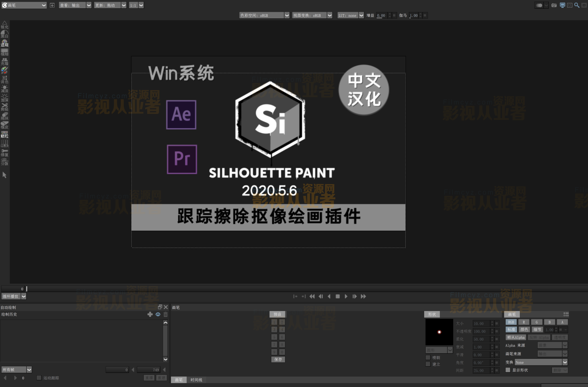Viewport: 588px width, 387px height.
Task: Open the 循环播放 loop mode dropdown
Action: tap(14, 296)
